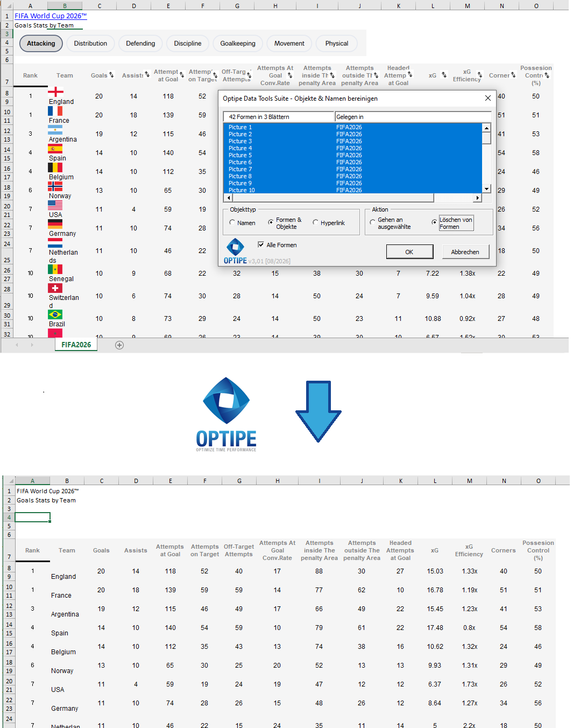This screenshot has height=728, width=573.
Task: Sort by Goals column arrow icon
Action: pos(111,75)
